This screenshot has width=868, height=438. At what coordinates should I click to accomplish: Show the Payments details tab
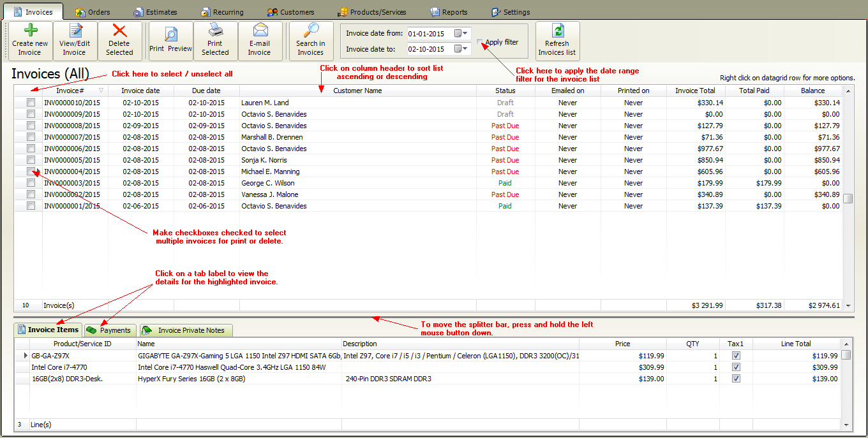tap(110, 330)
